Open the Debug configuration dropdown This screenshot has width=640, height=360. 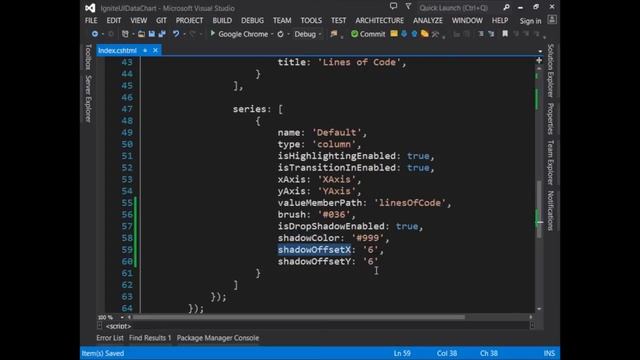tap(320, 34)
